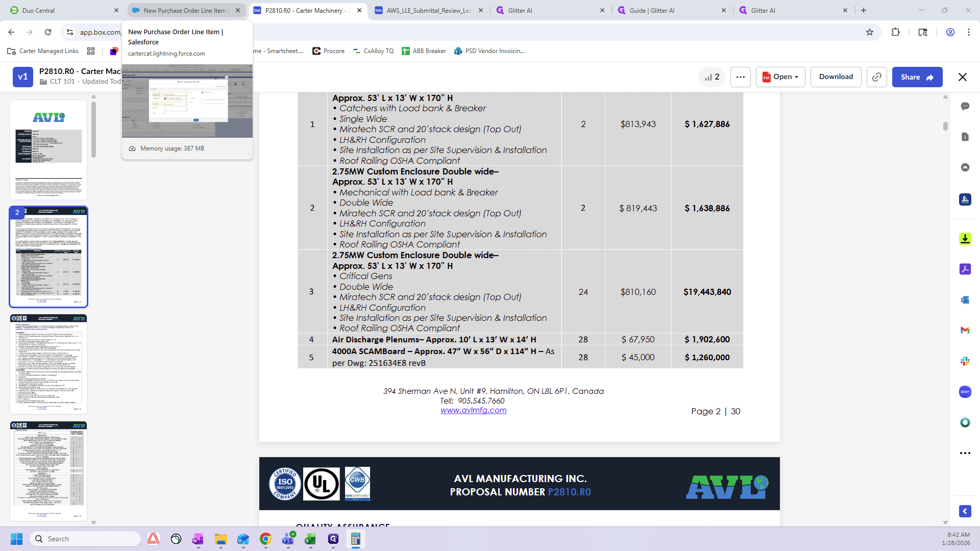Switch to Guide | Glitter AI tab
Screen dimensions: 980x551
(672, 10)
